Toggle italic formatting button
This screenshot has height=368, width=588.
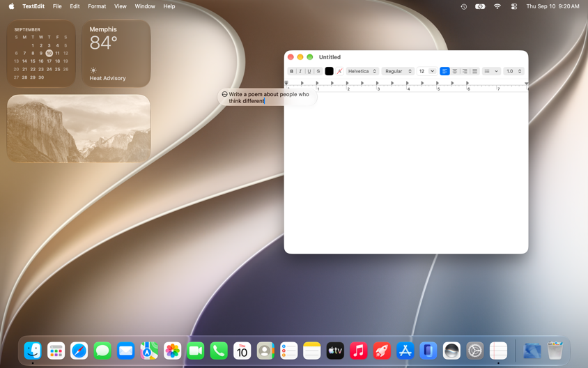click(300, 71)
